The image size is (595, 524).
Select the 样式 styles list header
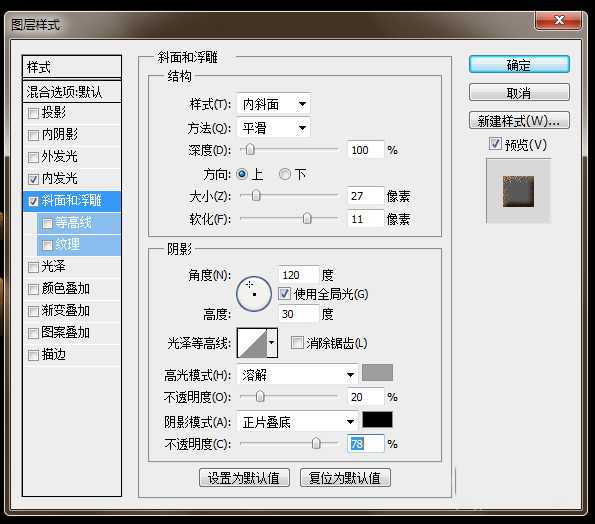[x=72, y=67]
